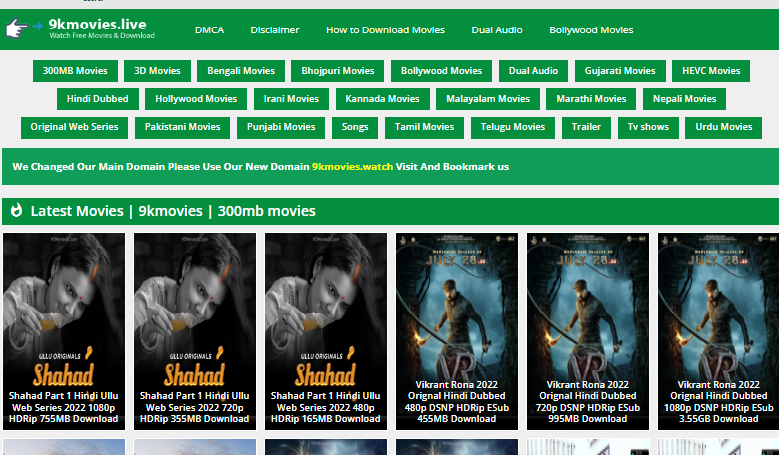Viewport: 779px width, 455px height.
Task: Browse Nepali Movies category
Action: [x=685, y=99]
